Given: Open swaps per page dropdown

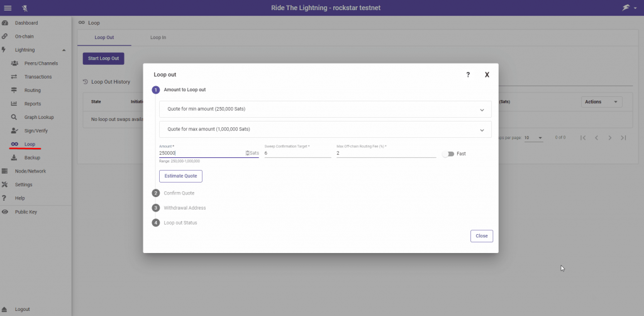Looking at the screenshot, I should [x=533, y=138].
